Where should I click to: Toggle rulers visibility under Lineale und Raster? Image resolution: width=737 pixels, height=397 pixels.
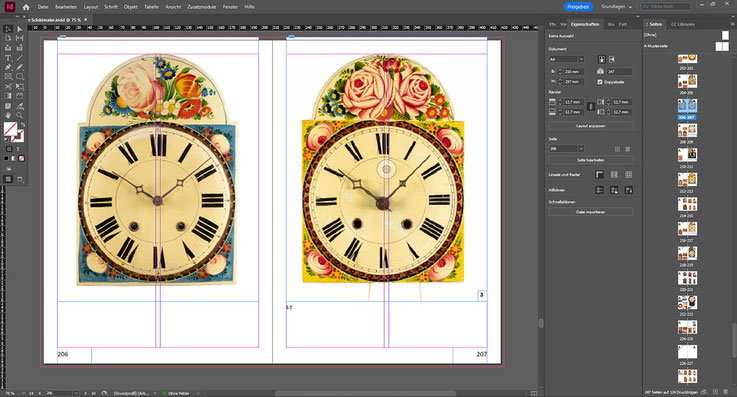point(599,175)
